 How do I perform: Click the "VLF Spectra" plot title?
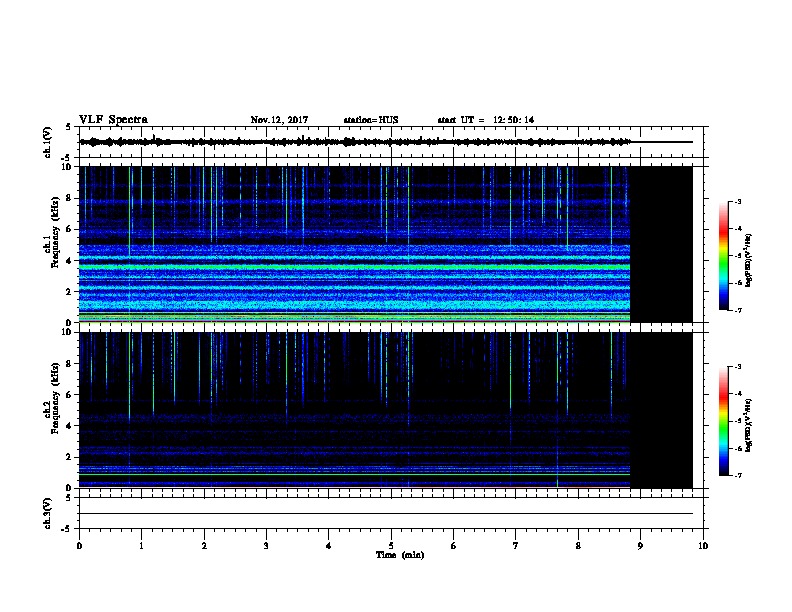pyautogui.click(x=113, y=120)
